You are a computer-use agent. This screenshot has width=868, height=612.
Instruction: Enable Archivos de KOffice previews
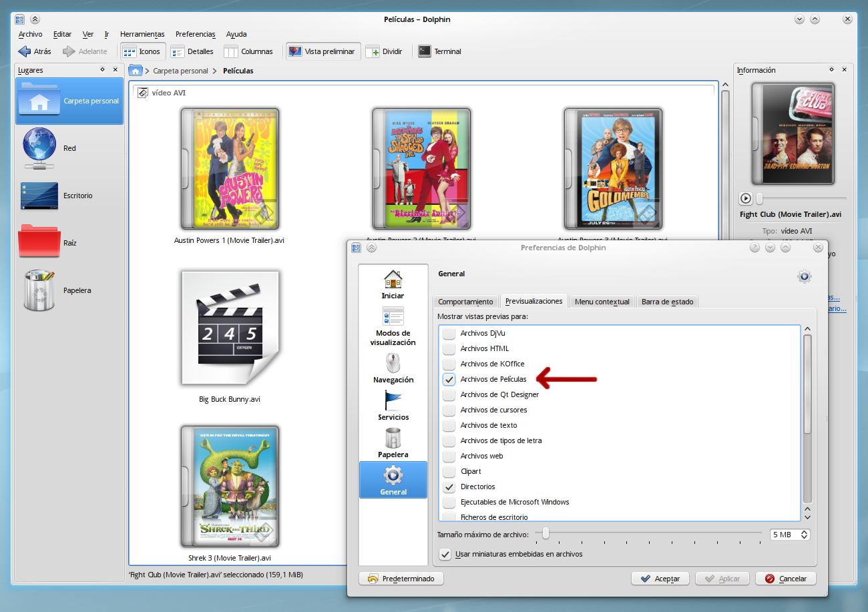[449, 364]
